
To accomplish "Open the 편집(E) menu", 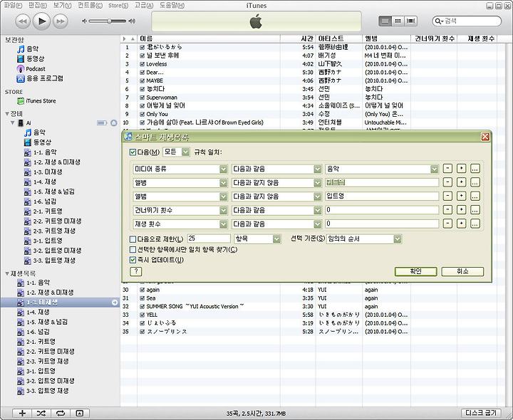I will point(38,5).
